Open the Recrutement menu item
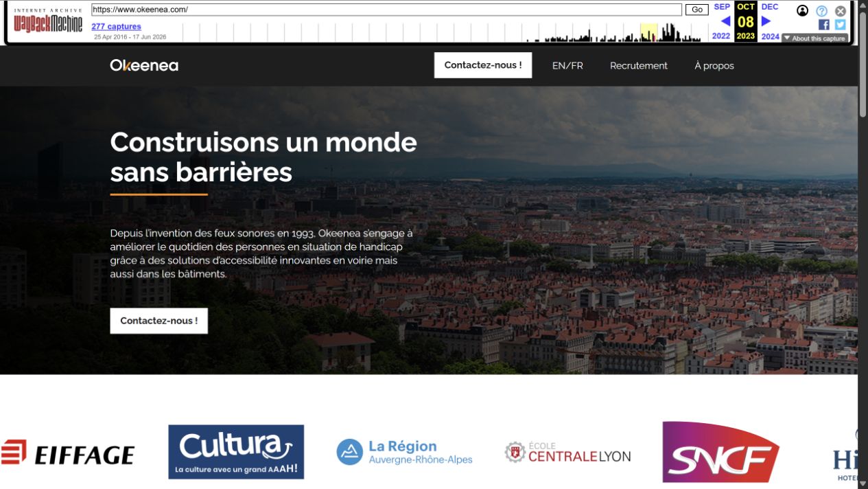 click(x=639, y=66)
